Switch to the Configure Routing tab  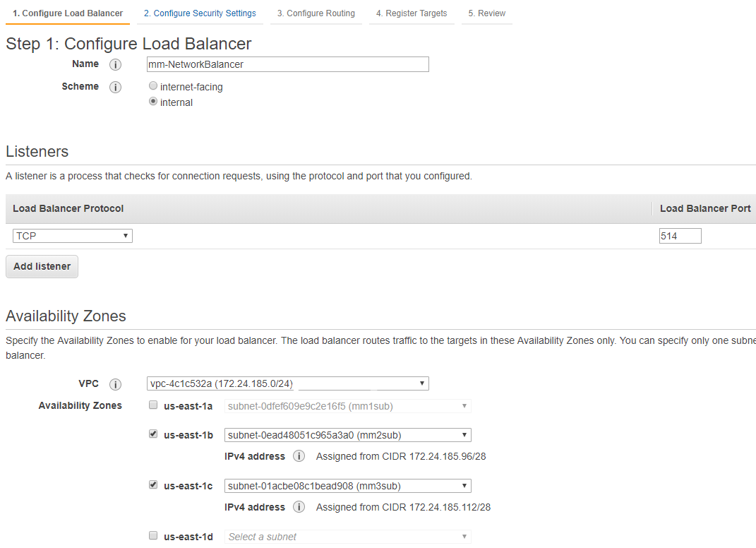pyautogui.click(x=316, y=13)
